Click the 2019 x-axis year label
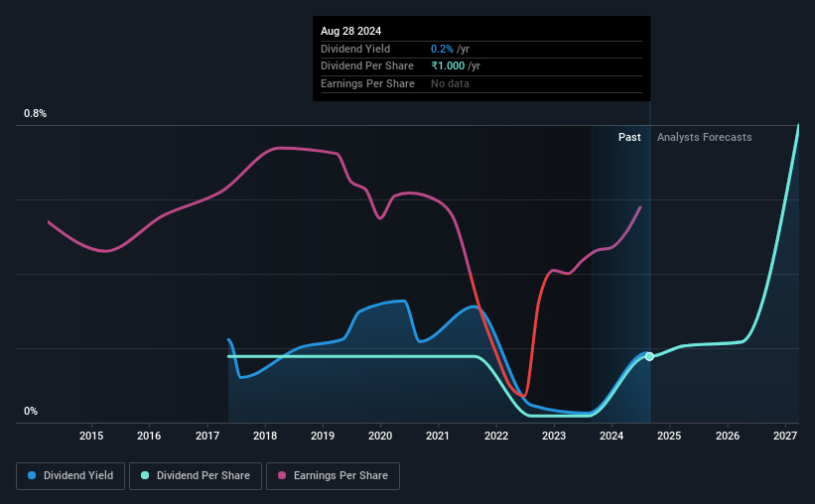Viewport: 815px width, 504px height. (x=323, y=437)
